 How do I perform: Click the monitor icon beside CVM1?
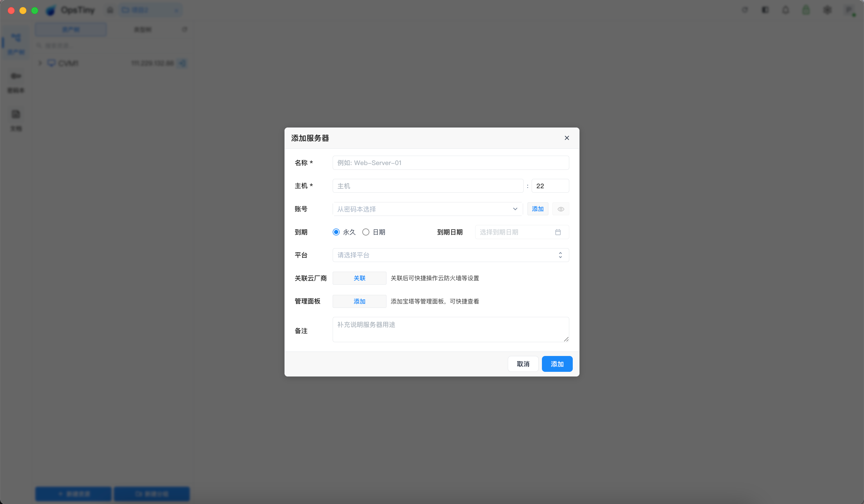(x=51, y=63)
